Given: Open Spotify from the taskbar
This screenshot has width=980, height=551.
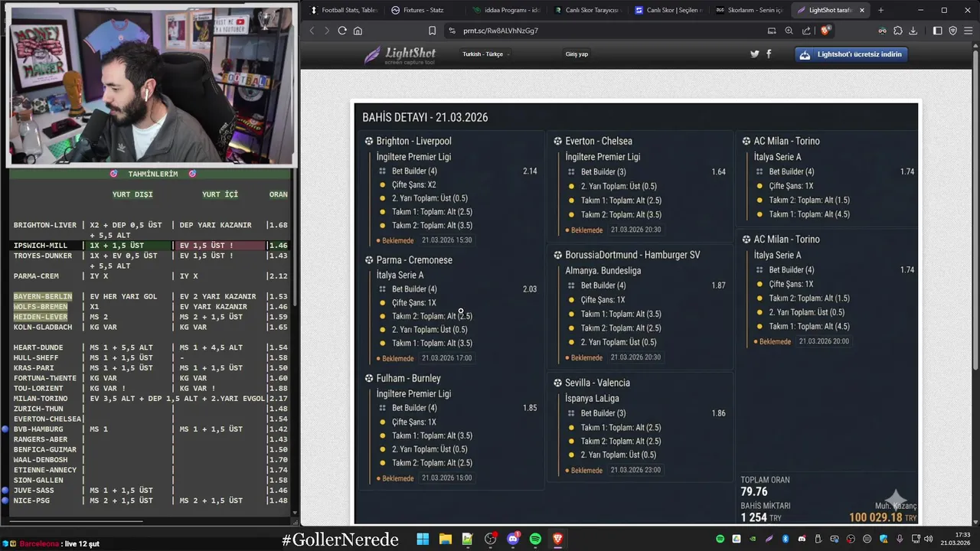Looking at the screenshot, I should tap(535, 539).
